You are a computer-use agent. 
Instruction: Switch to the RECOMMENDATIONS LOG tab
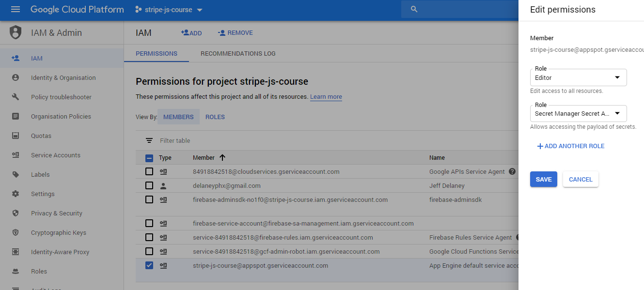(238, 53)
